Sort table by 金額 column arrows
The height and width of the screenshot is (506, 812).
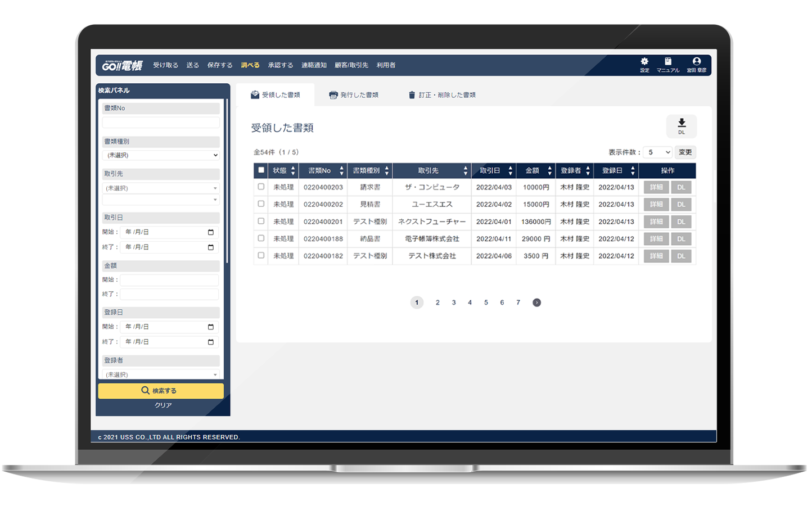[549, 171]
